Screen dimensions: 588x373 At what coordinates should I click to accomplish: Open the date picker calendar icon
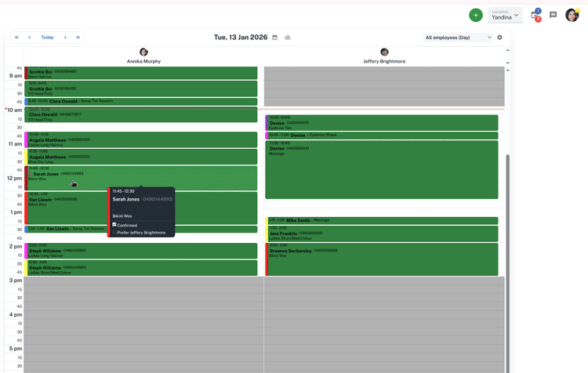pyautogui.click(x=274, y=38)
